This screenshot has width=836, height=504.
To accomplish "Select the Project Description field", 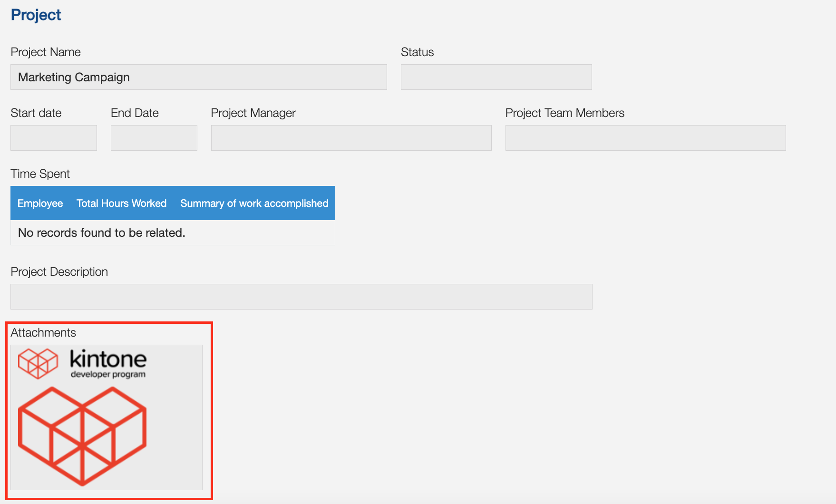I will [301, 296].
